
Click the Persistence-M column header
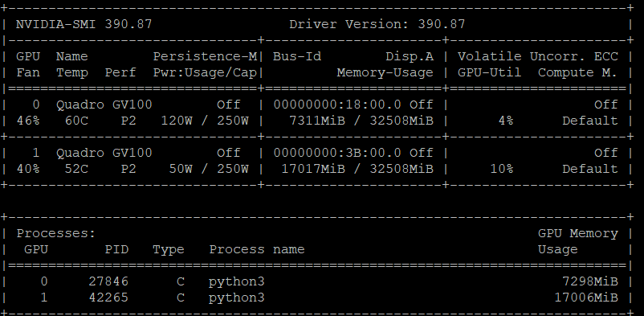205,56
